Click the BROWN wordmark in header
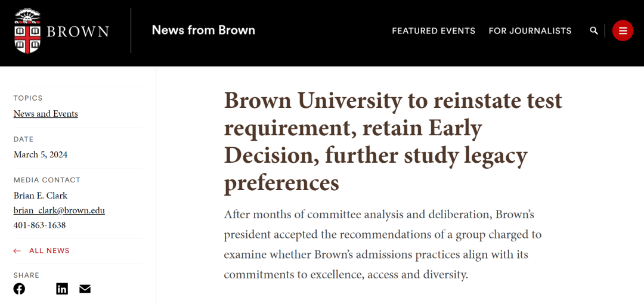 click(78, 32)
